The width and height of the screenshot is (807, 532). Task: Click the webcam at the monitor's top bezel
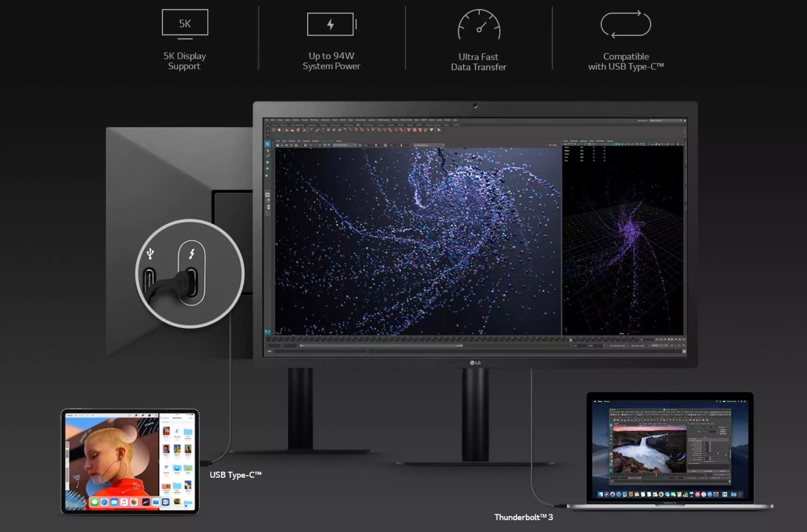coord(475,106)
